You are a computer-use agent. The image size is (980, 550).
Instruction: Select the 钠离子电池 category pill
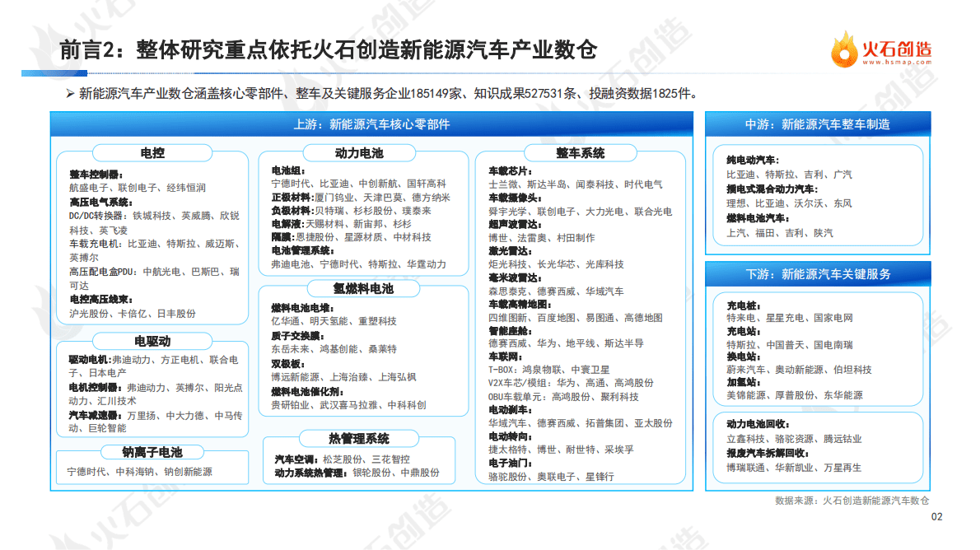coord(151,452)
